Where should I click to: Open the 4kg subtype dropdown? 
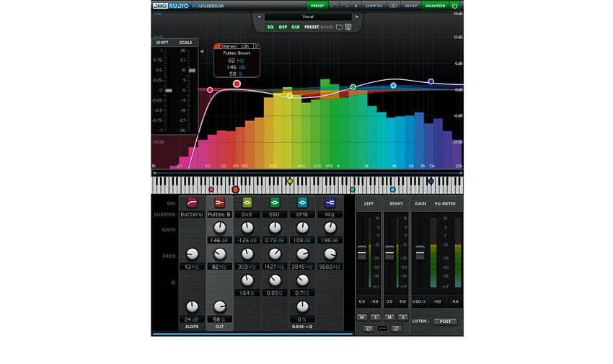pos(330,214)
